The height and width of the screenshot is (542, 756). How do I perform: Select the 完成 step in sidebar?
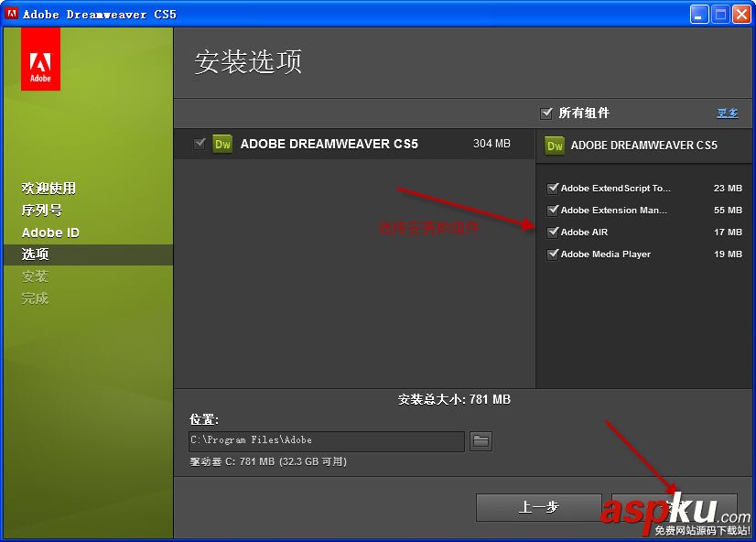pos(35,298)
